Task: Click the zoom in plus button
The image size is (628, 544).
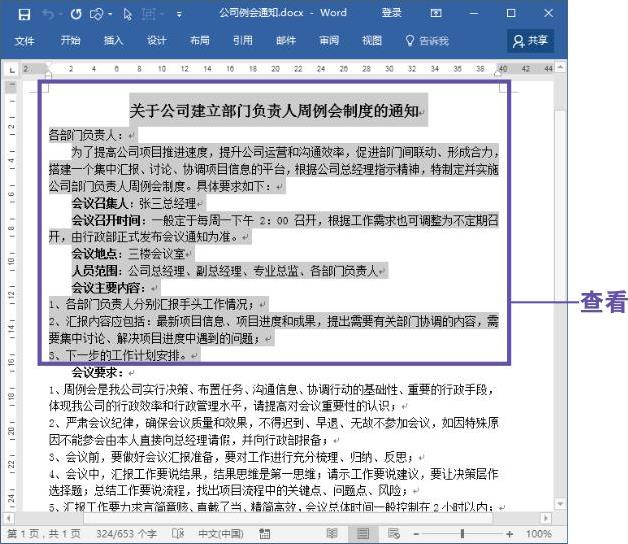Action: click(x=509, y=534)
